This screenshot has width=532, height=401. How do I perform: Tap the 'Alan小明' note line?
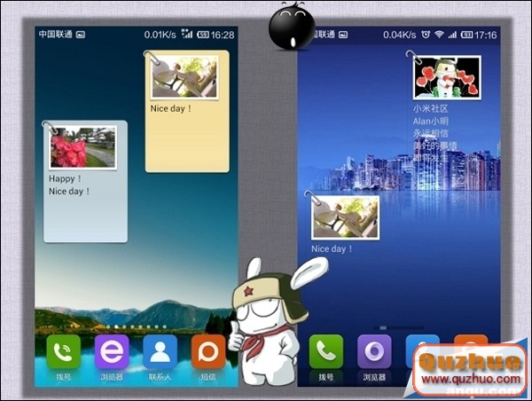[x=431, y=122]
